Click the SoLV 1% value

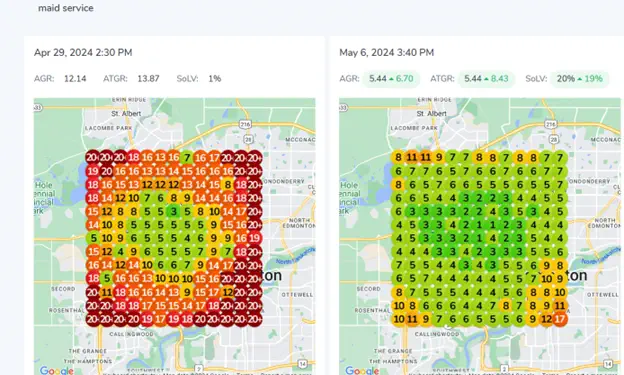(214, 79)
